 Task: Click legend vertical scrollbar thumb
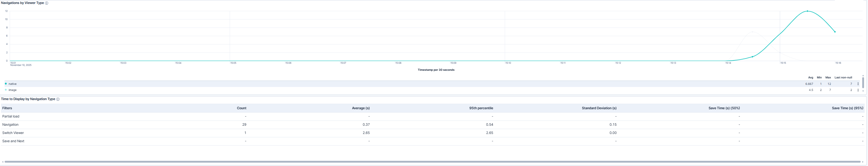click(x=863, y=83)
